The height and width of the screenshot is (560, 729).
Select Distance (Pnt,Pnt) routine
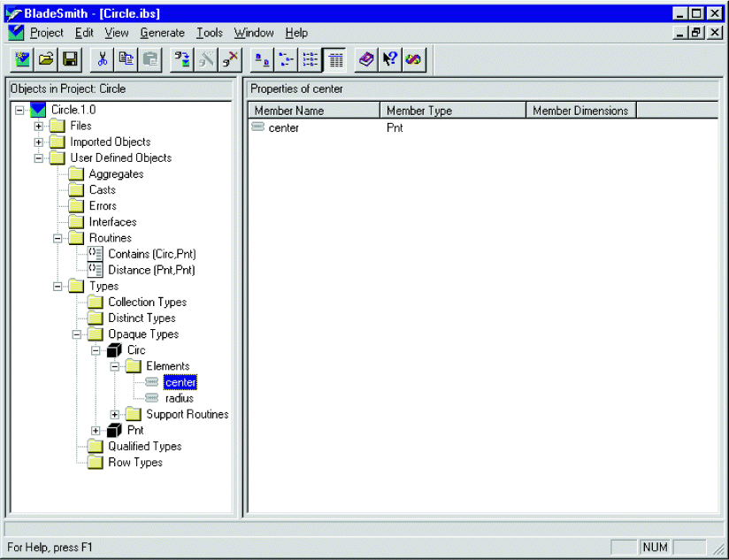[151, 270]
